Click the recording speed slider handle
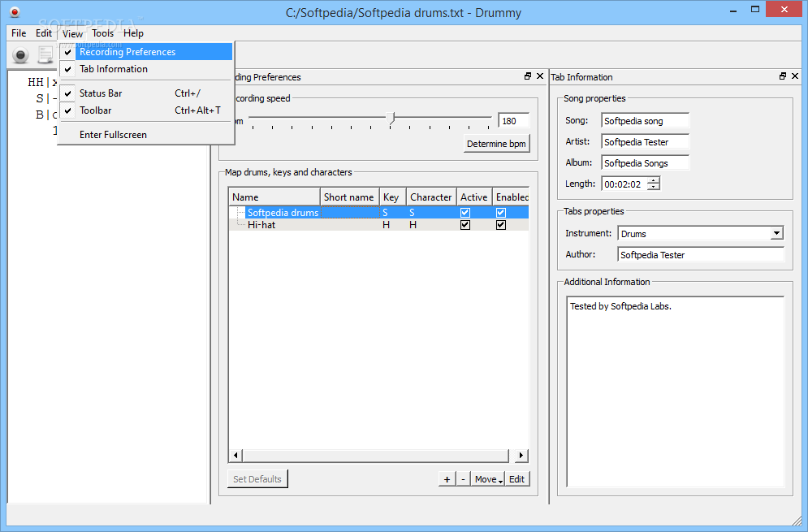808x532 pixels. (x=391, y=119)
